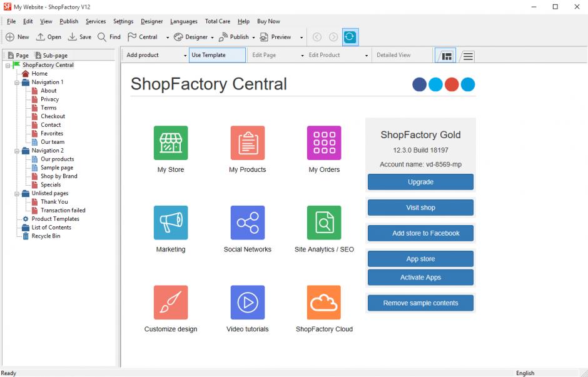
Task: Click the Open toolbar button
Action: click(x=48, y=37)
